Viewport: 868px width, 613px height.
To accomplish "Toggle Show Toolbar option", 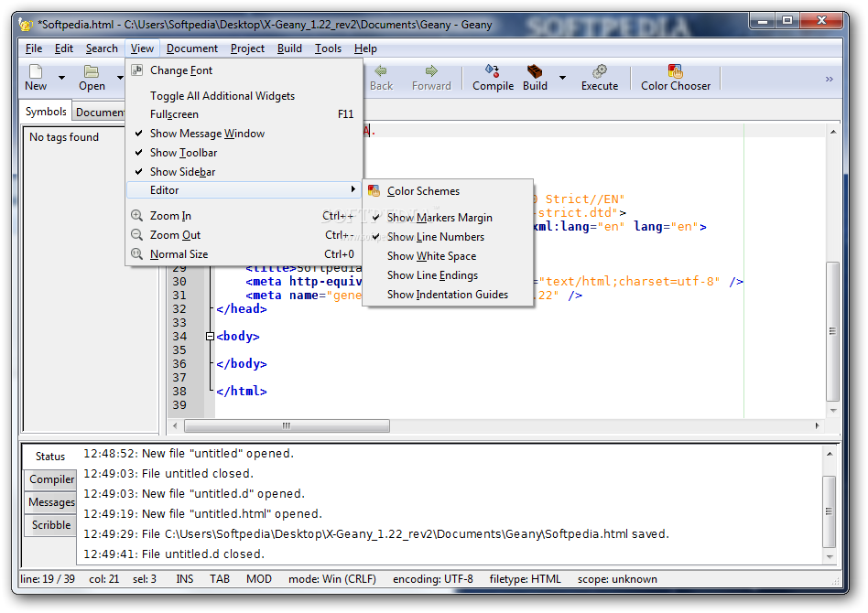I will (x=244, y=153).
